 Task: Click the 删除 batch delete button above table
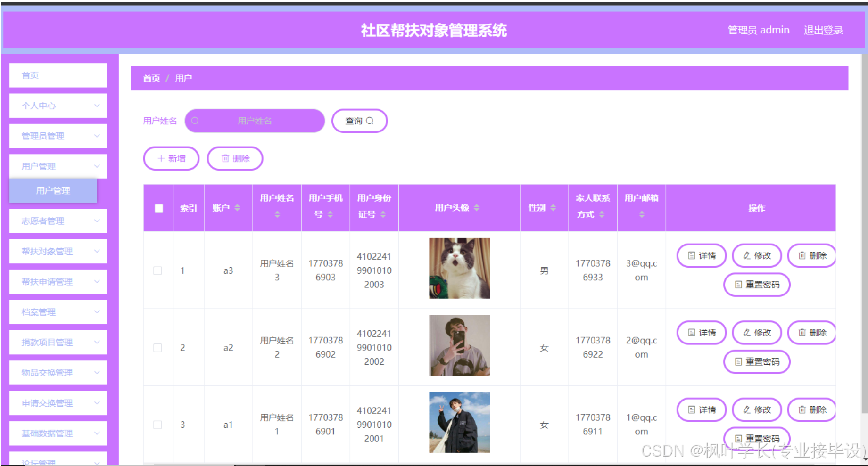(x=235, y=158)
